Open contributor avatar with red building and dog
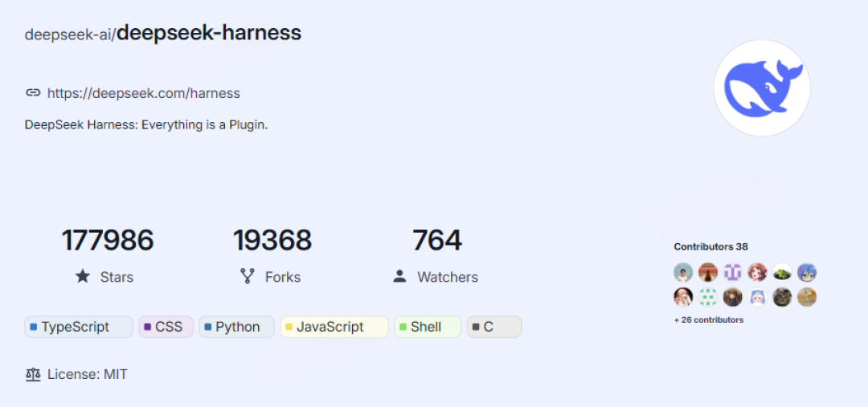This screenshot has width=868, height=407. pyautogui.click(x=708, y=272)
